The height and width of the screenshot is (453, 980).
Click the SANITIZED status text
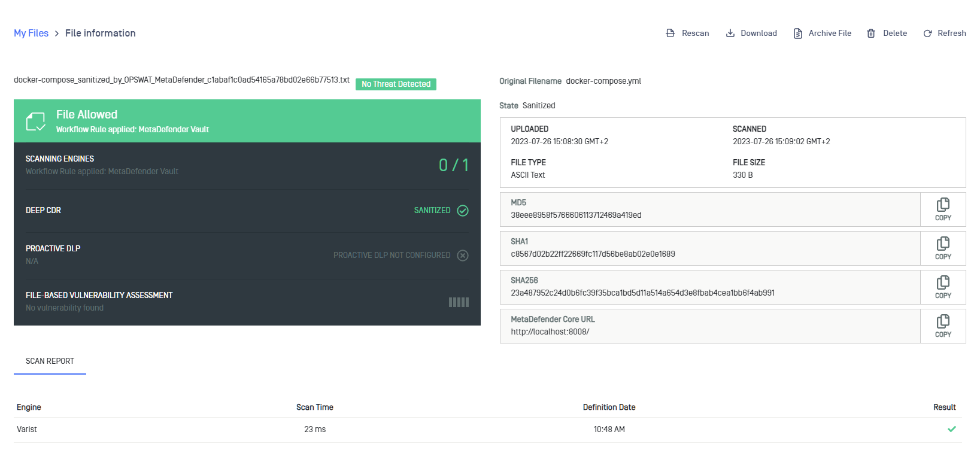[432, 211]
